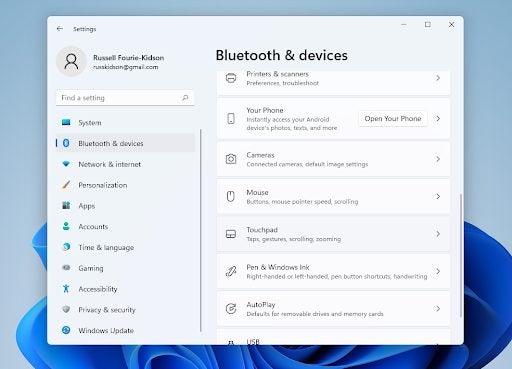This screenshot has width=512, height=369.
Task: Click the account email address text
Action: (125, 67)
